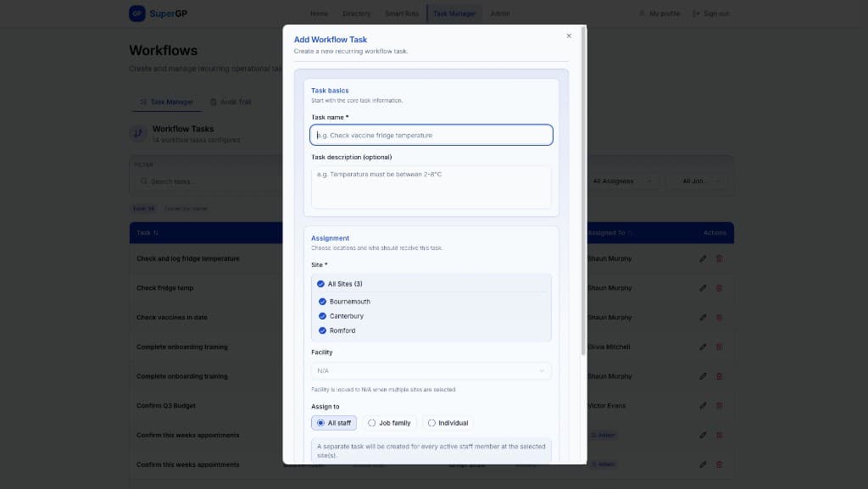The width and height of the screenshot is (868, 489).
Task: Uncheck the Romford site
Action: coord(322,331)
